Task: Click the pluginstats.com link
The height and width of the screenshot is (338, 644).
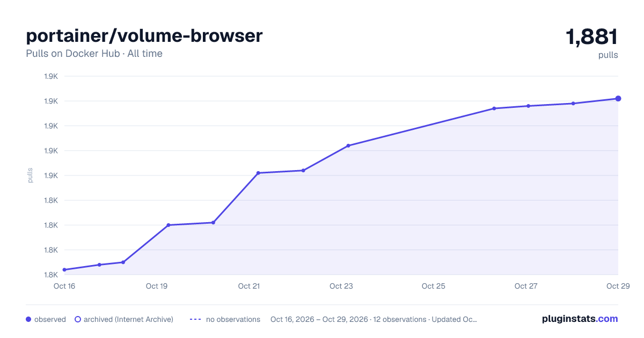Action: pos(580,319)
